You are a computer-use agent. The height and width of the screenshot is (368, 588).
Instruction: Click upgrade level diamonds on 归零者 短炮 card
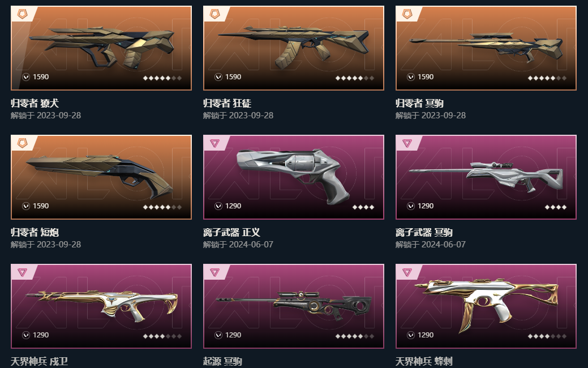point(162,207)
